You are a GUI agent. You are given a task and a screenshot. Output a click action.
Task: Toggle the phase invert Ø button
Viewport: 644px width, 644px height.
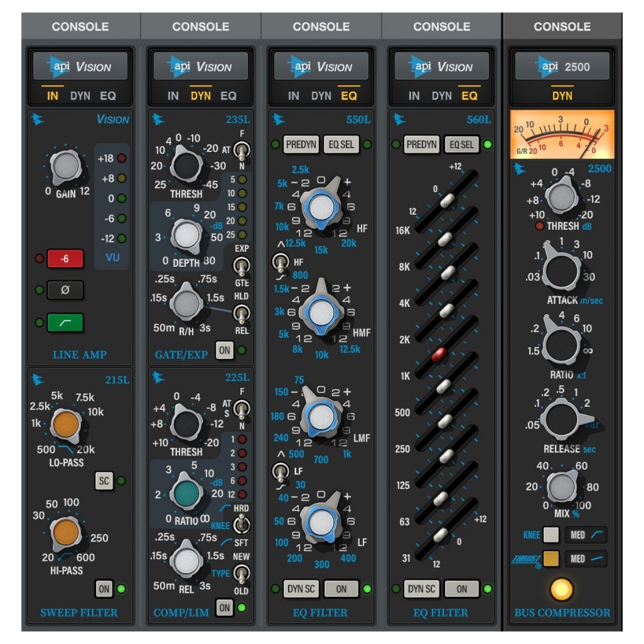click(x=65, y=290)
